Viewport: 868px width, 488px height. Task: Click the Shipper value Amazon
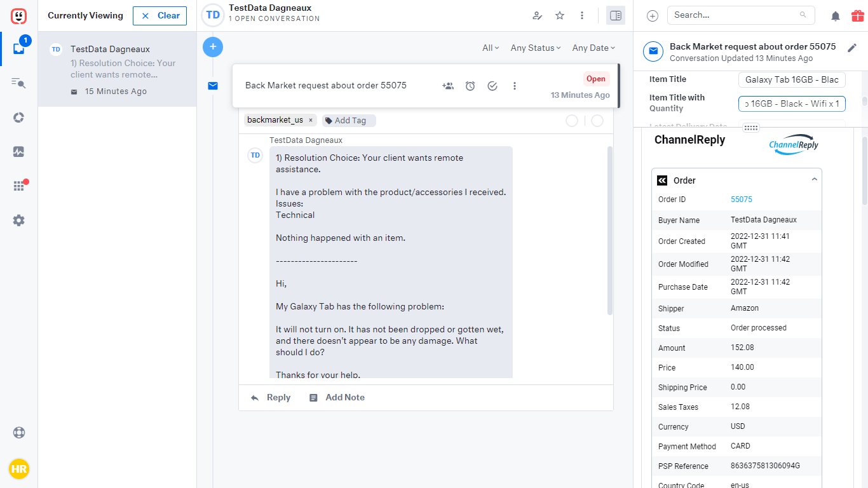point(745,308)
